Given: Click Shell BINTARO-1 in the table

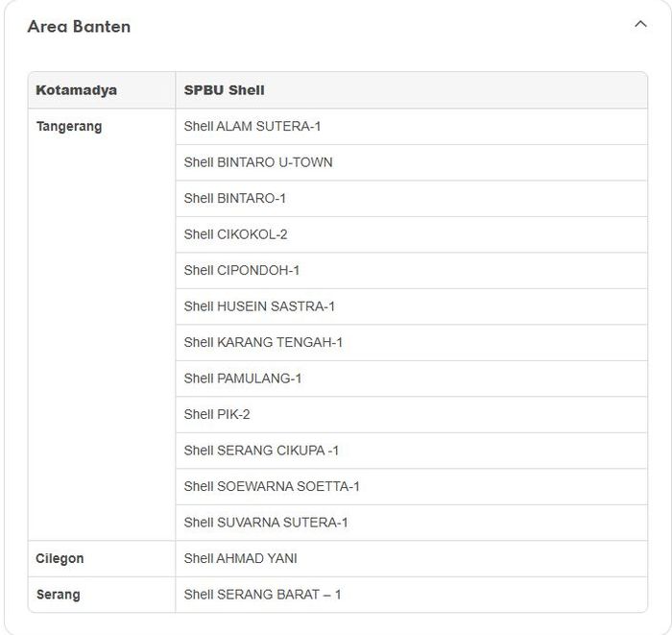Looking at the screenshot, I should pos(235,198).
